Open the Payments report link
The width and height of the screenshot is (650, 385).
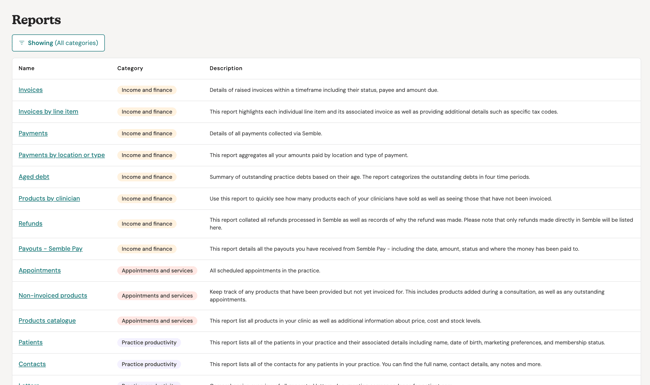pyautogui.click(x=33, y=133)
